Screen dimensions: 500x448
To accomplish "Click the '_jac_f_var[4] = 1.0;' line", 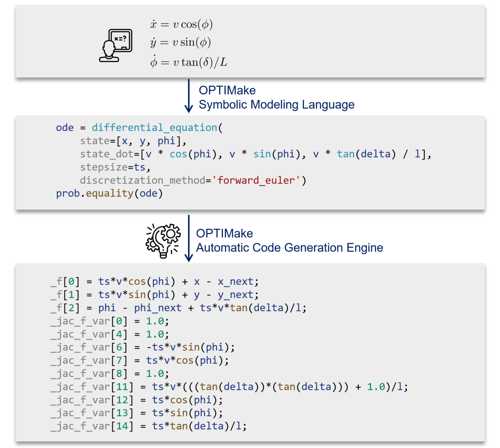I will (110, 334).
